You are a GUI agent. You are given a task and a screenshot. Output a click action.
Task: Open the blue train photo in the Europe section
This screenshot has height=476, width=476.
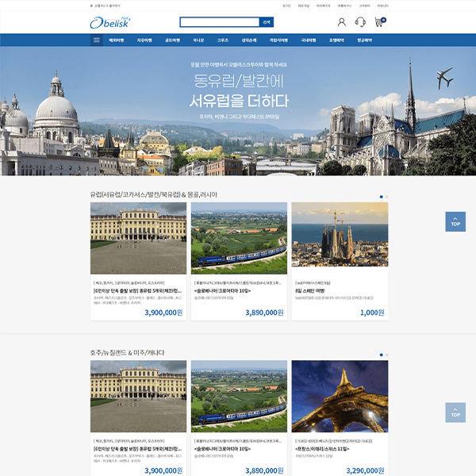239,238
